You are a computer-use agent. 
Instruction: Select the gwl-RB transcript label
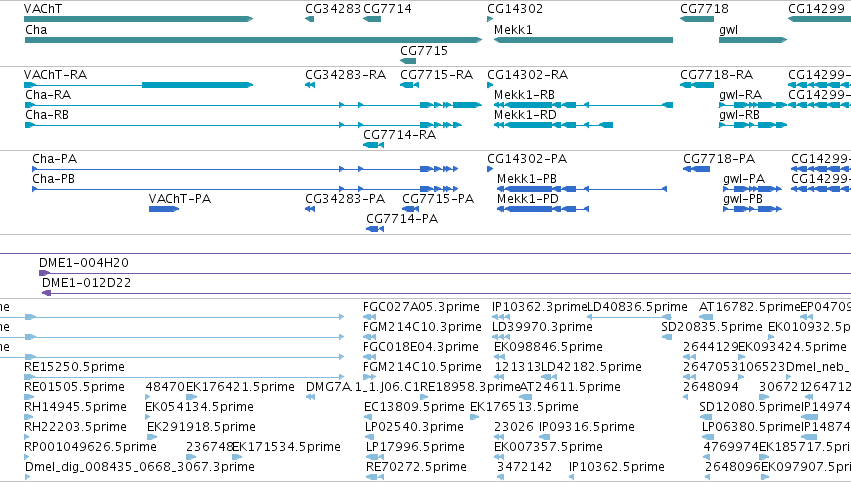pos(739,115)
